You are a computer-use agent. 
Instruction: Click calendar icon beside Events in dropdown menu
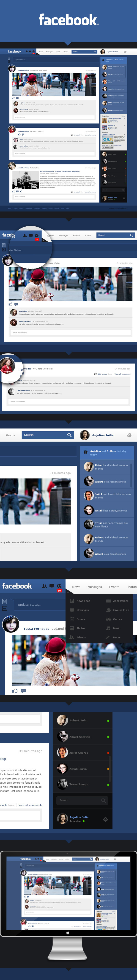coord(72,619)
